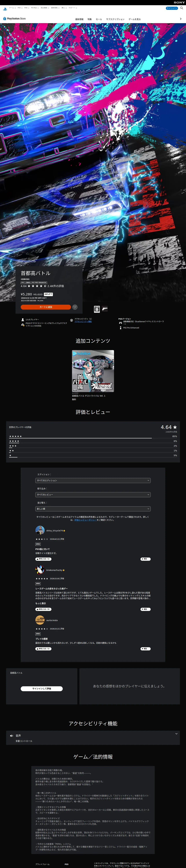Open the 並び替え sort dropdown

click(x=93, y=509)
